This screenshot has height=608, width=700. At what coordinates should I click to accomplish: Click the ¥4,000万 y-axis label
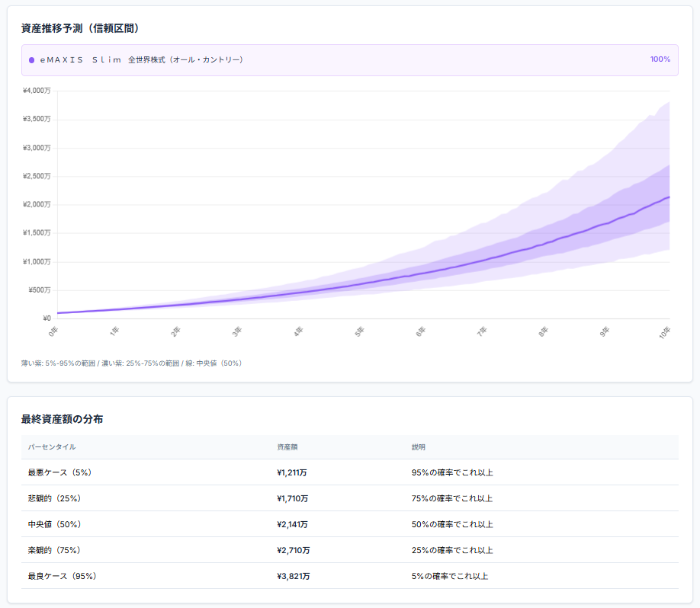[x=37, y=91]
